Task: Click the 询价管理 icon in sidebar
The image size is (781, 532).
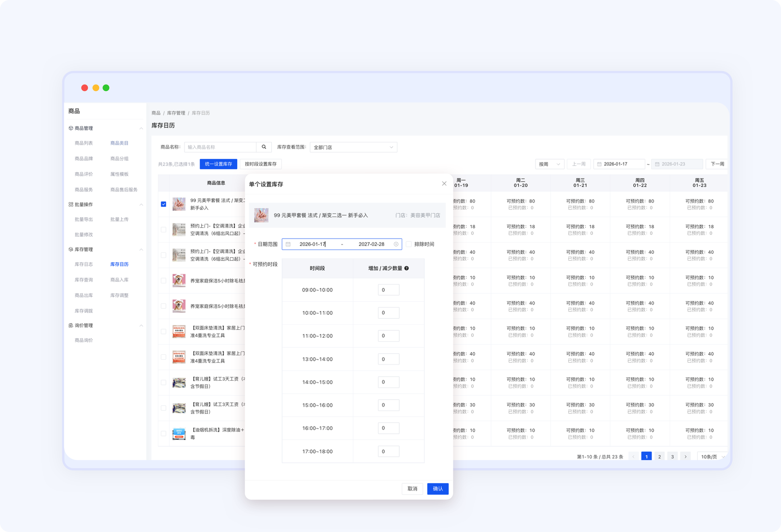Action: (x=71, y=326)
